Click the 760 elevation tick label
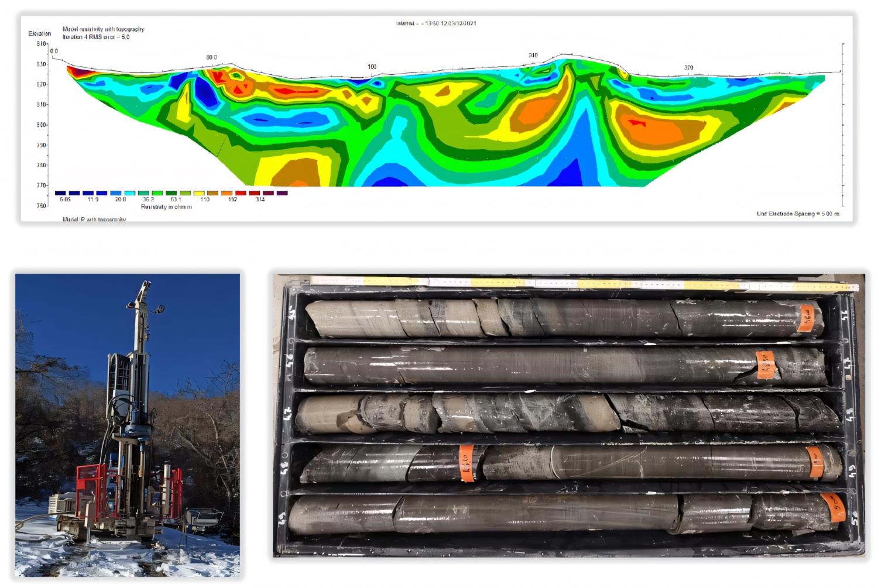This screenshot has height=588, width=878. pyautogui.click(x=41, y=206)
